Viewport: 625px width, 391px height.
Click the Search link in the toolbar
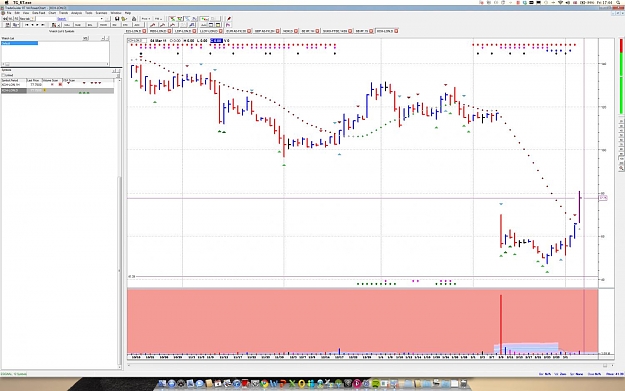point(62,19)
